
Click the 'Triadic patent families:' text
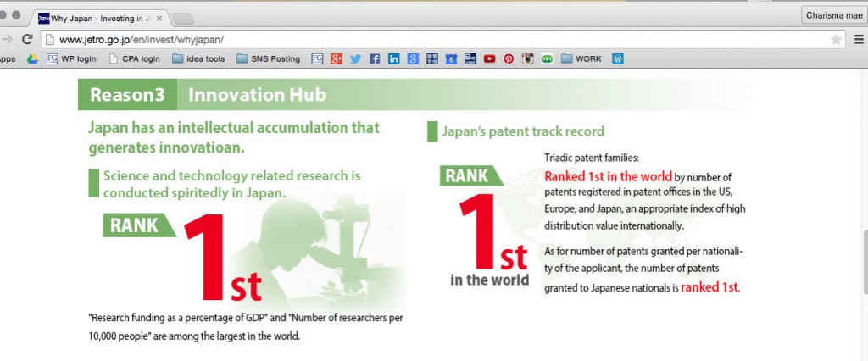tap(592, 158)
